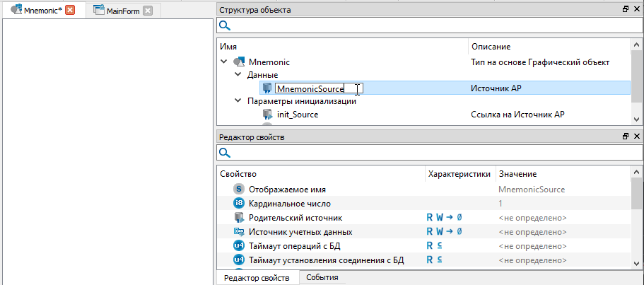Viewport: 644px width, 285px height.
Task: Switch to the MainForm tab
Action: (x=117, y=11)
